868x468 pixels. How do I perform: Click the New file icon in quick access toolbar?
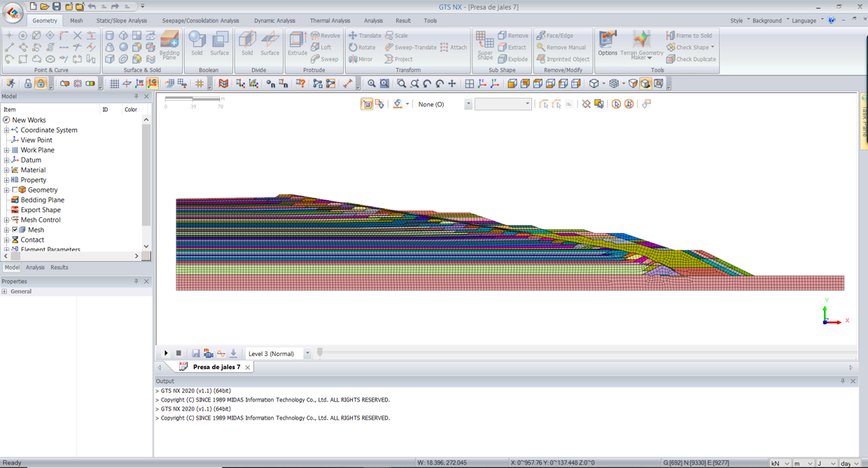click(x=33, y=6)
